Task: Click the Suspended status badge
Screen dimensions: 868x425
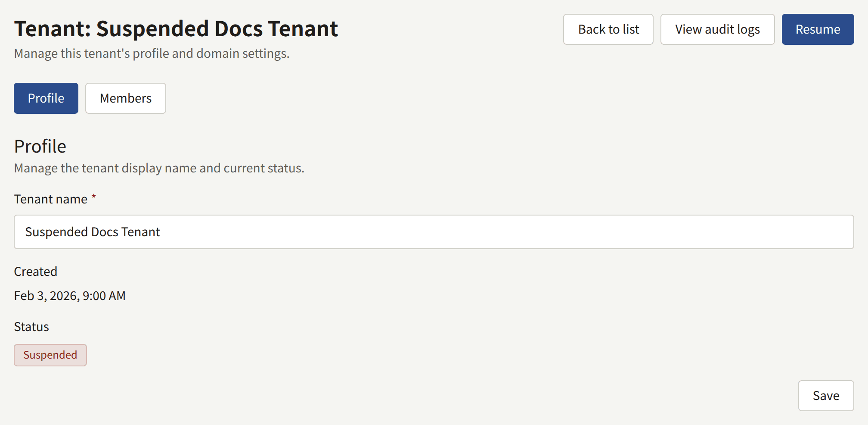Action: click(50, 355)
